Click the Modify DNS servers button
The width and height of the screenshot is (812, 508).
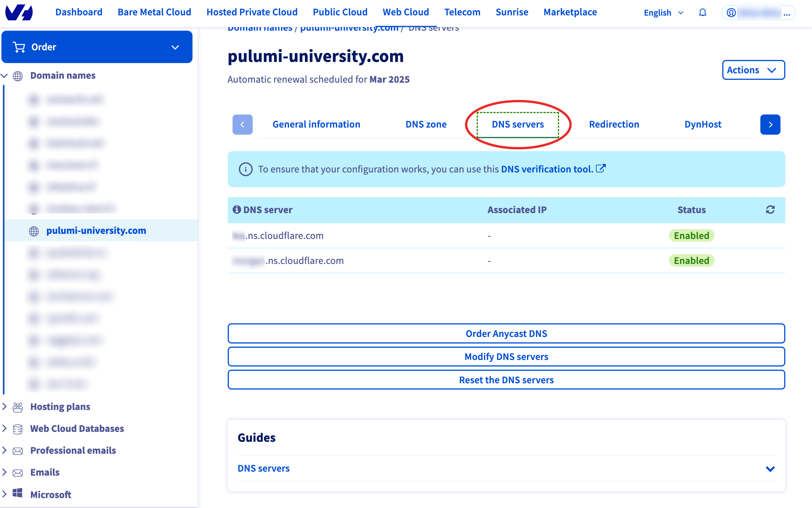pyautogui.click(x=506, y=356)
